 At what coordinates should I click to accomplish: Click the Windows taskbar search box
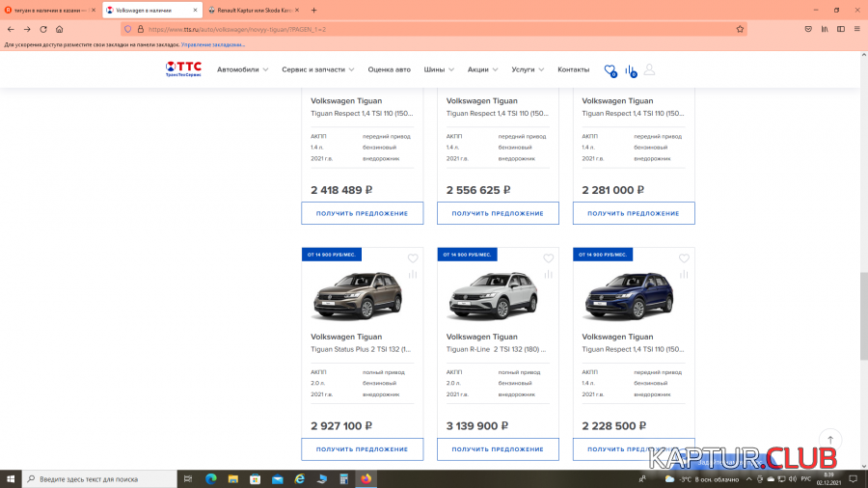pos(99,479)
